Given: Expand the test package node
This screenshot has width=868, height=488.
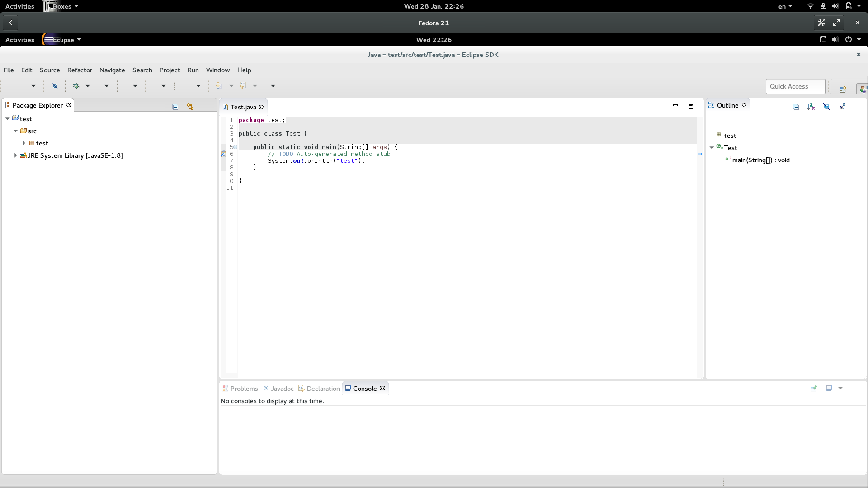Looking at the screenshot, I should (24, 143).
